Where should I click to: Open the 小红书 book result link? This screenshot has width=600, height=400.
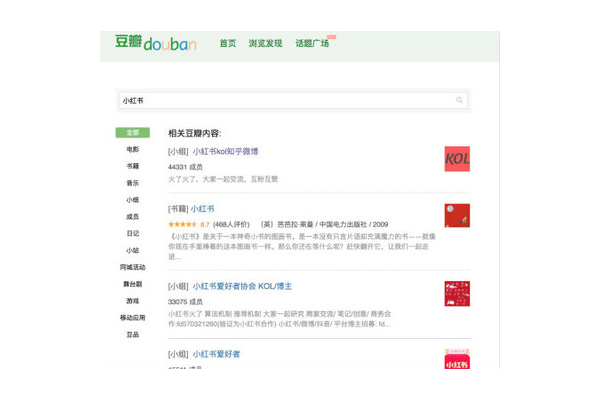(x=202, y=209)
